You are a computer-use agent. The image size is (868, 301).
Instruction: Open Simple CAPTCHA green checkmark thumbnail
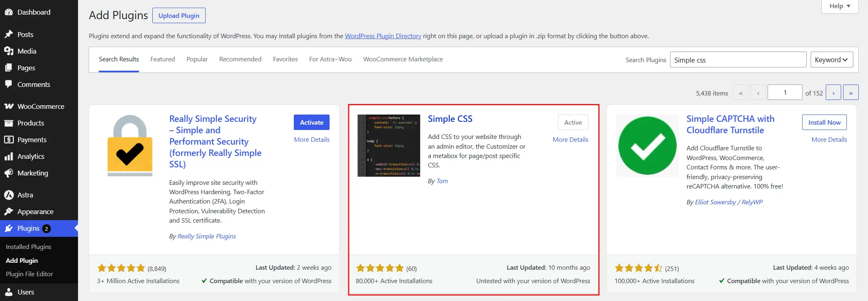pyautogui.click(x=647, y=145)
